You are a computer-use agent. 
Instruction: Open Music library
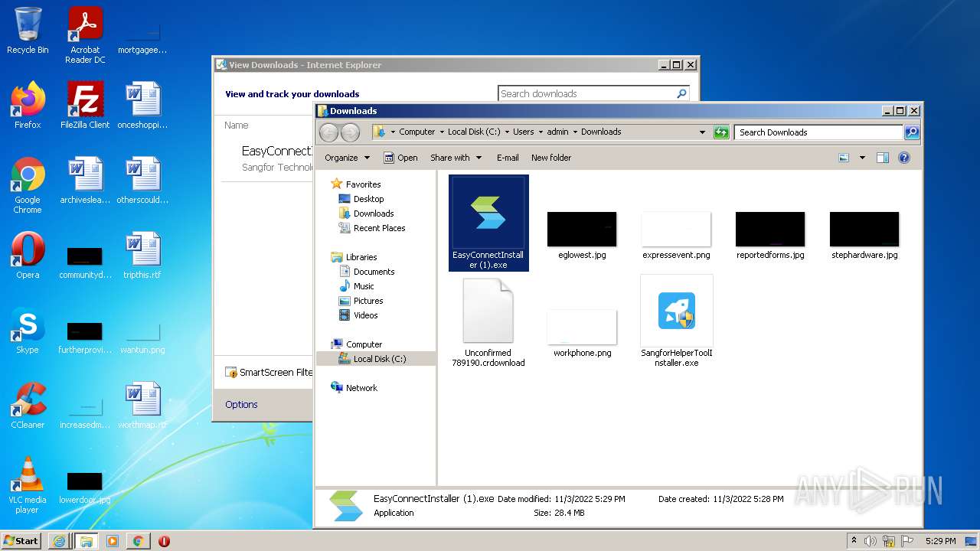[x=364, y=286]
